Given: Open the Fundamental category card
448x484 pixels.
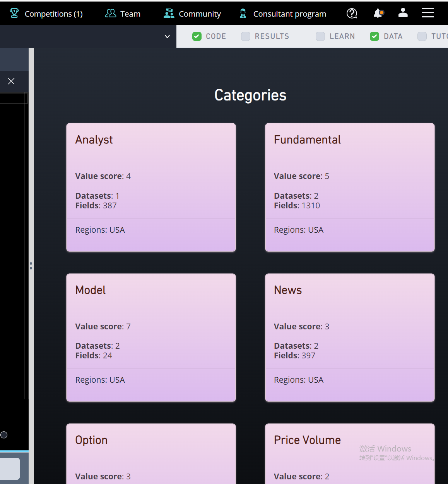Looking at the screenshot, I should click(350, 187).
